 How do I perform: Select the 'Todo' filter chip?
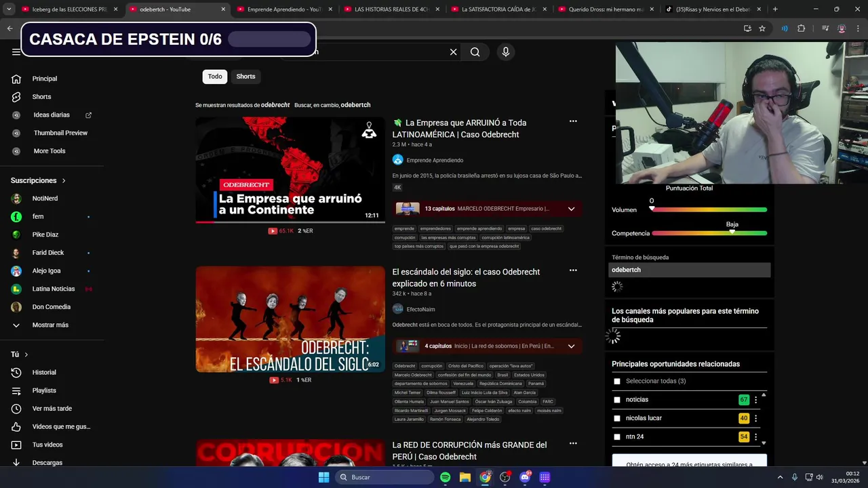215,77
